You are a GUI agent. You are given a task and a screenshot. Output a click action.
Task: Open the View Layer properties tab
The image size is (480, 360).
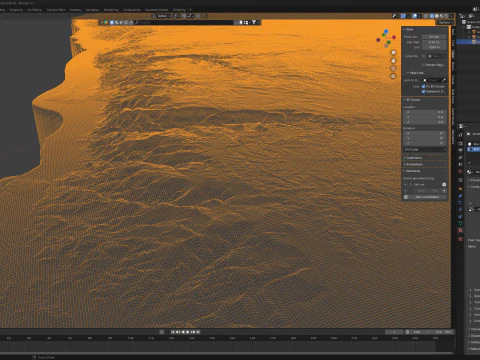pyautogui.click(x=460, y=158)
